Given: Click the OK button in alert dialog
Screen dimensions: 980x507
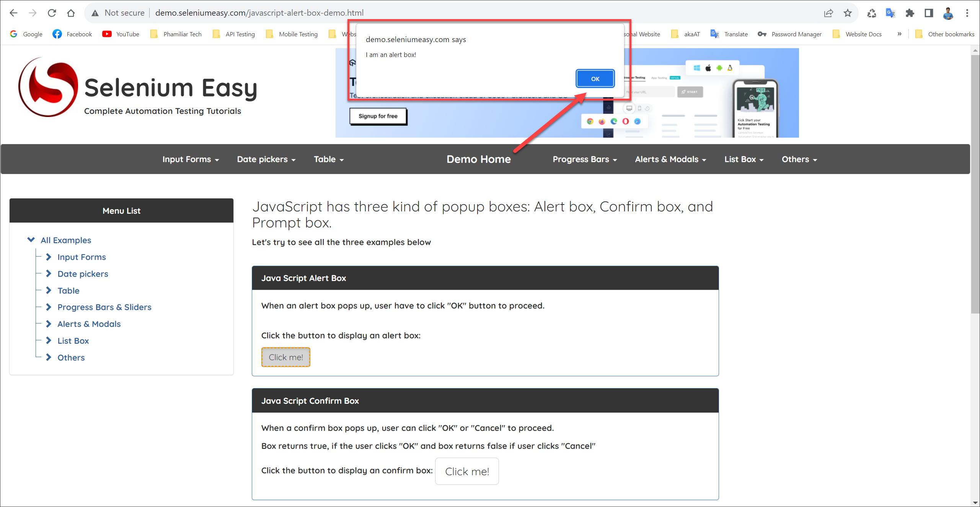Looking at the screenshot, I should (595, 79).
